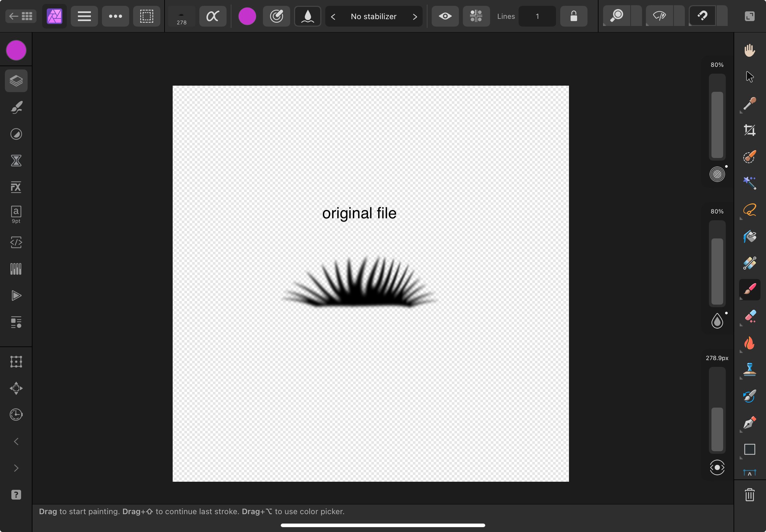This screenshot has height=532, width=766.
Task: Open the marquee selection menu
Action: pyautogui.click(x=147, y=16)
